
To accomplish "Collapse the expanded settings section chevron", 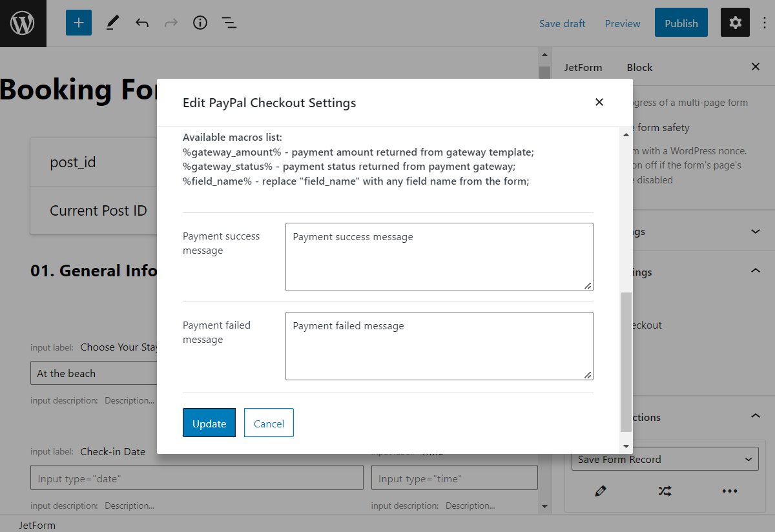I will point(755,271).
